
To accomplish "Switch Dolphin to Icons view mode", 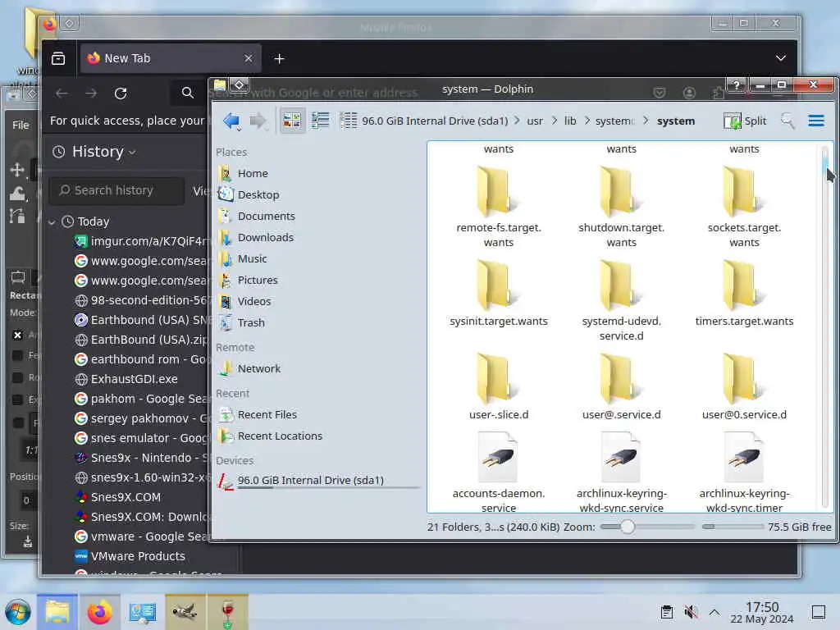I will point(292,121).
